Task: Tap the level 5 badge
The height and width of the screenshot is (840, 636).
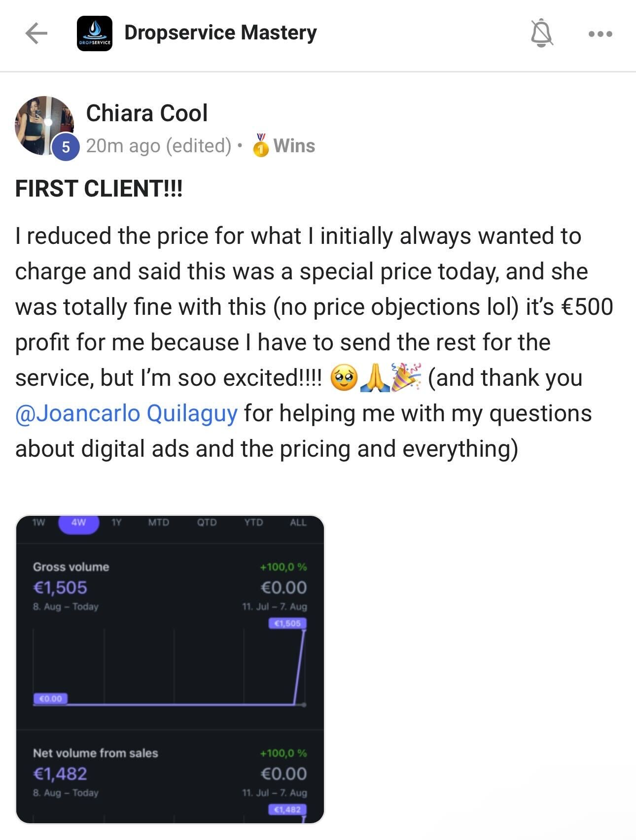Action: pyautogui.click(x=66, y=147)
